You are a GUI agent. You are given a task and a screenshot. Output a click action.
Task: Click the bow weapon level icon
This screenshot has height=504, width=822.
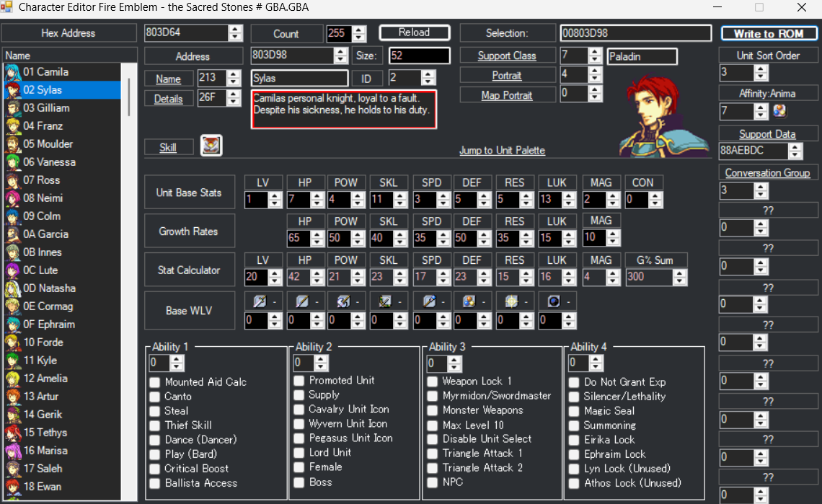coord(386,301)
